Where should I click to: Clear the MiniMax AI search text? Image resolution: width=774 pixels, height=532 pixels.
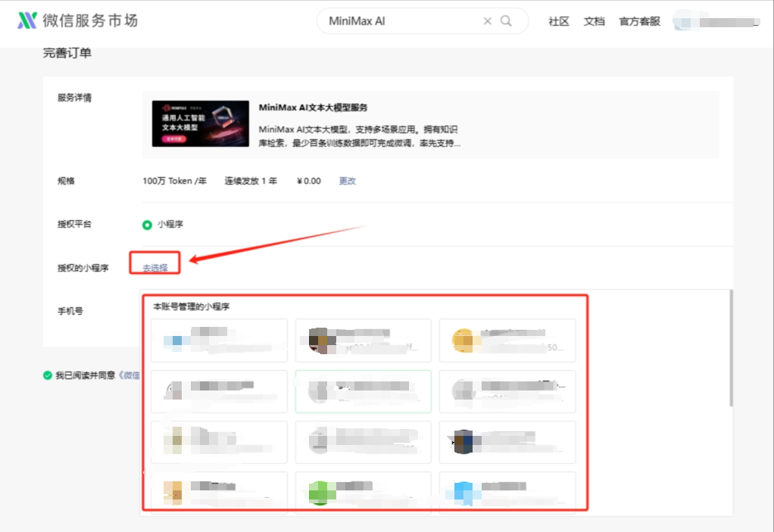tap(487, 20)
